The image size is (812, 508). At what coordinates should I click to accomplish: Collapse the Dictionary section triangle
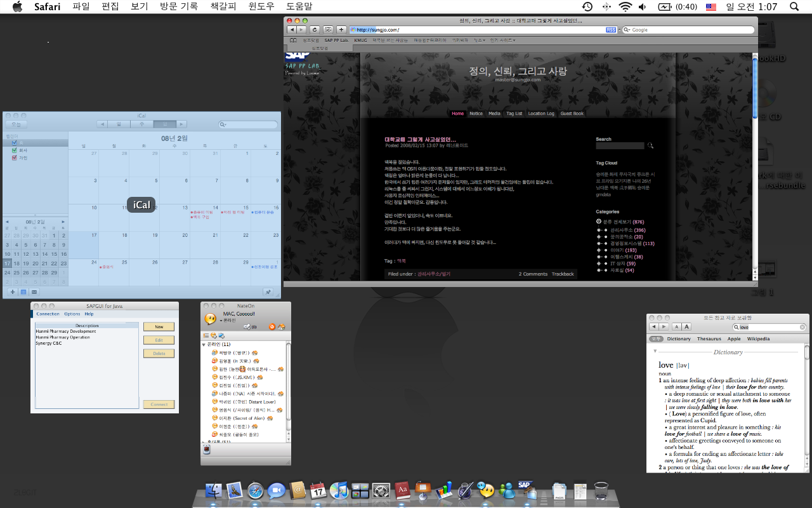(655, 351)
